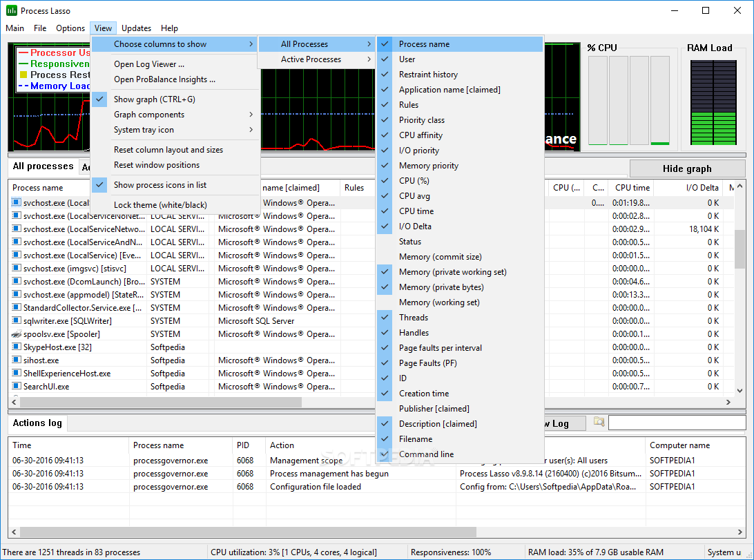Choose Reset column layout and sizes
Screen dimensions: 754x560
coord(175,149)
